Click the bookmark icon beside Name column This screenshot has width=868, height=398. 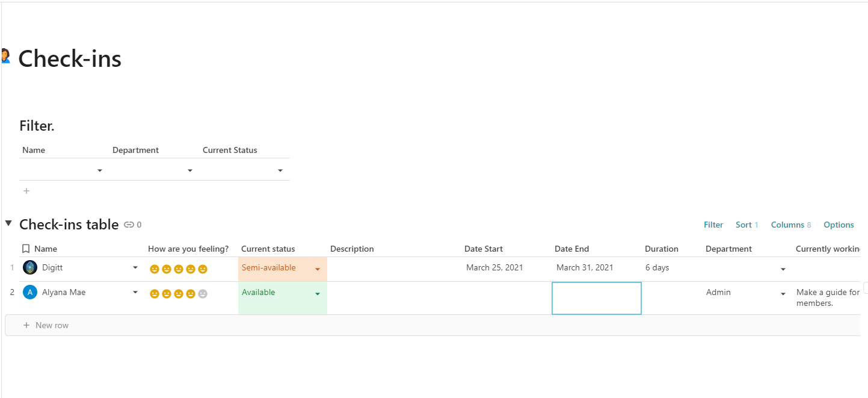point(26,249)
